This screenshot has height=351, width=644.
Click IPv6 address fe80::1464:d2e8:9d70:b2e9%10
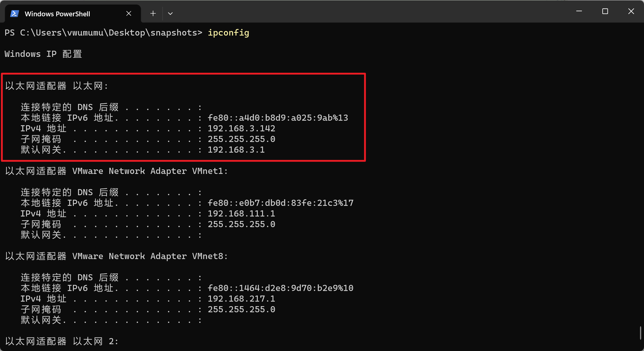pos(280,288)
